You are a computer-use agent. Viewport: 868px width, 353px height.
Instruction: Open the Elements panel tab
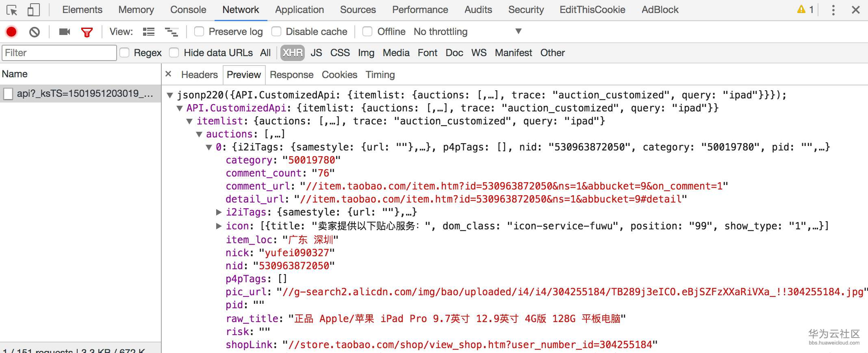[x=82, y=10]
